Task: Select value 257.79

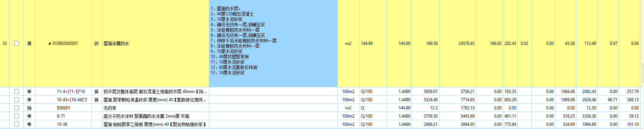Action: pos(633,92)
